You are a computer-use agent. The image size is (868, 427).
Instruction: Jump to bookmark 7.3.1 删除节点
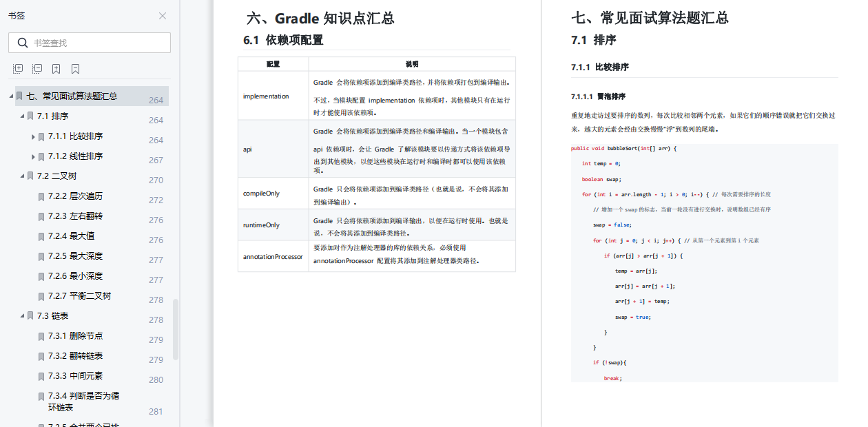pyautogui.click(x=76, y=336)
